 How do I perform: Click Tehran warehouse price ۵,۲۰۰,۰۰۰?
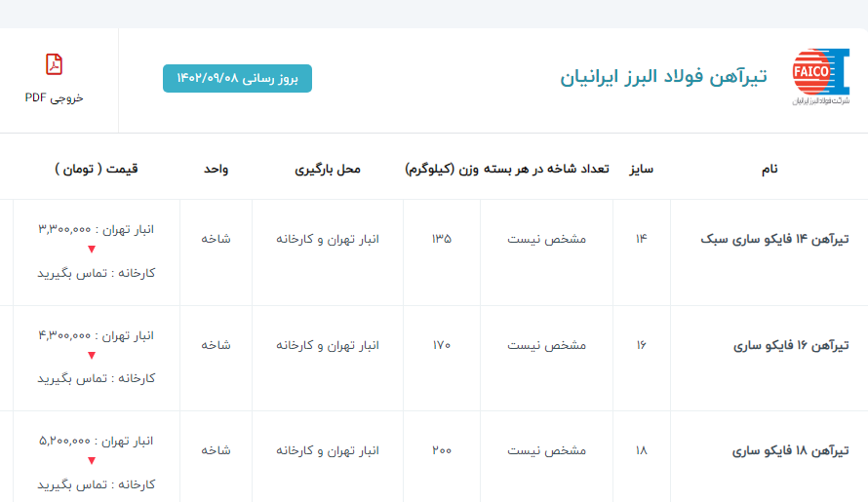point(96,442)
